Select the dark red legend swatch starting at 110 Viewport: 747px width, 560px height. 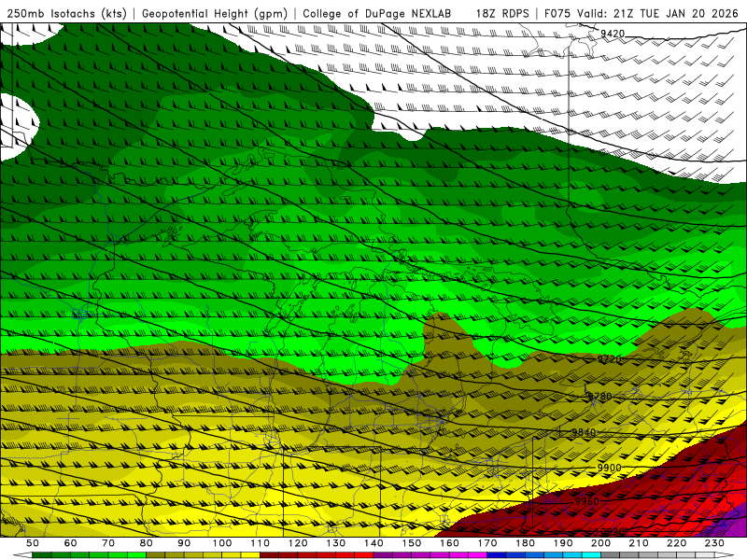tap(269, 555)
